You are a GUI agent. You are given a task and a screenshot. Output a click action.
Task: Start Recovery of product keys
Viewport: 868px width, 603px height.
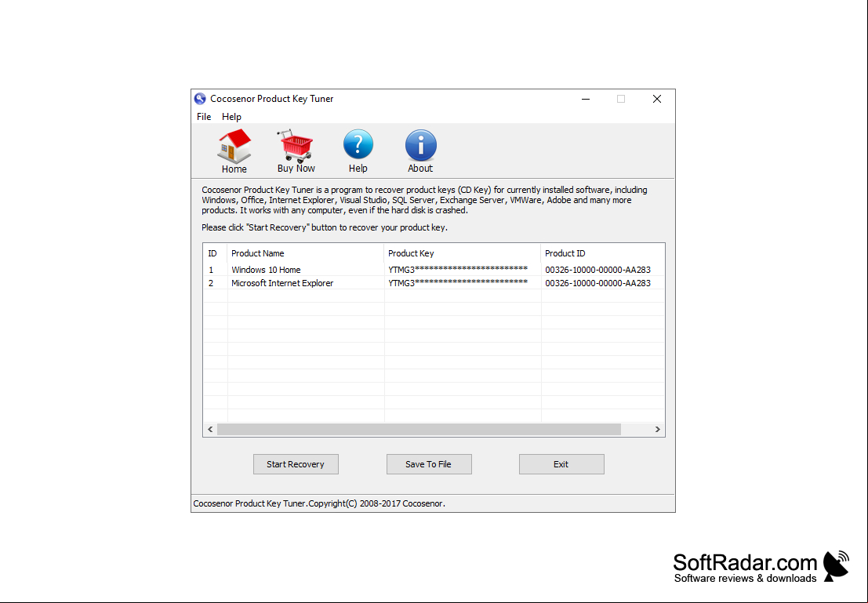click(296, 464)
